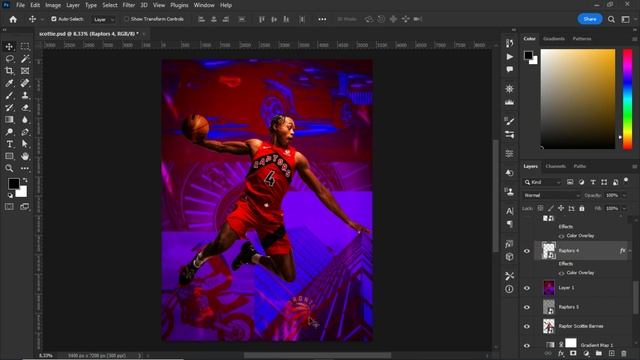Open the Image menu
The width and height of the screenshot is (640, 360).
click(x=53, y=5)
